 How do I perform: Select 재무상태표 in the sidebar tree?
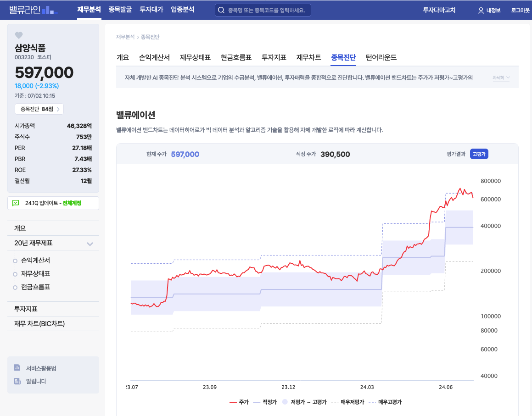(36, 274)
